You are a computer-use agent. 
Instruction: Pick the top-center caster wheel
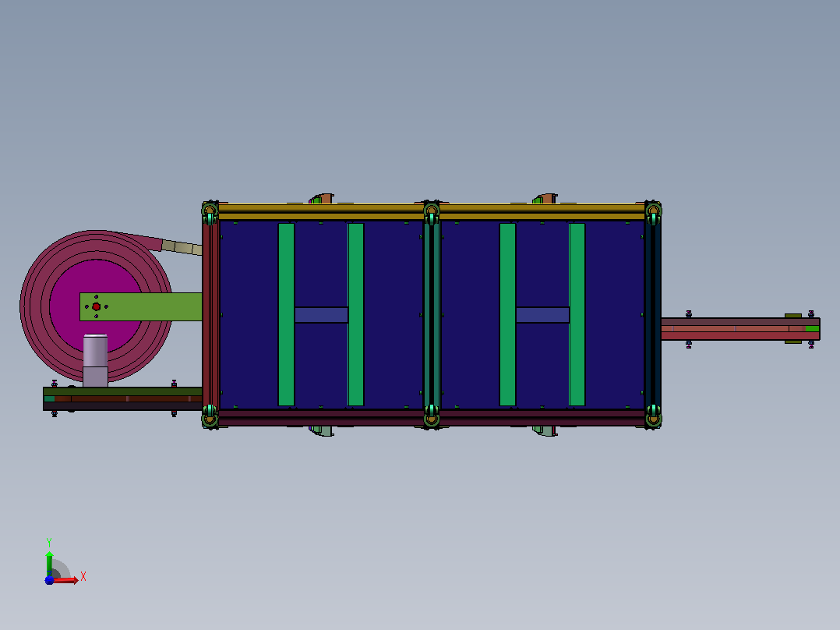(432, 212)
